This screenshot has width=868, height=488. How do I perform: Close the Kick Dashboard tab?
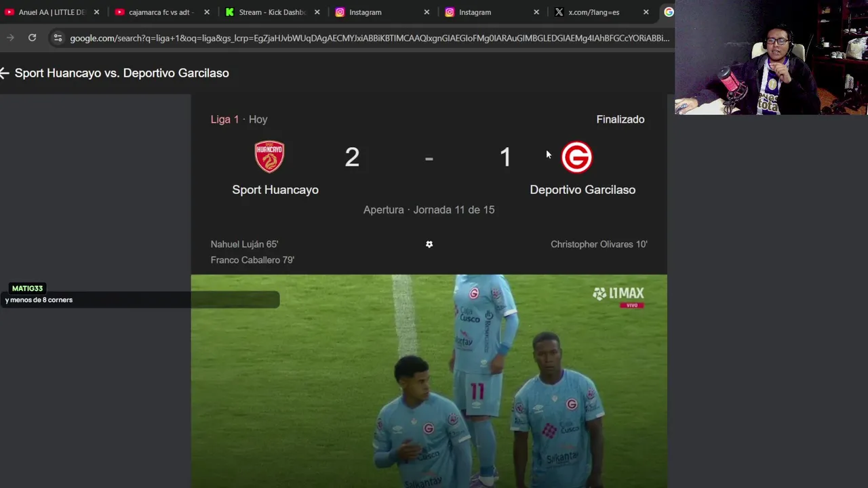pos(317,12)
